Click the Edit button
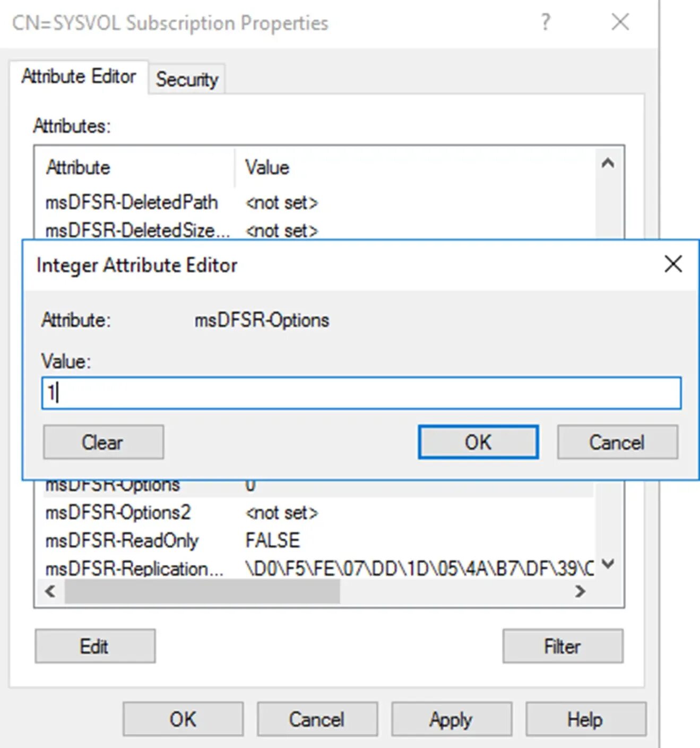This screenshot has height=748, width=700. pos(95,647)
